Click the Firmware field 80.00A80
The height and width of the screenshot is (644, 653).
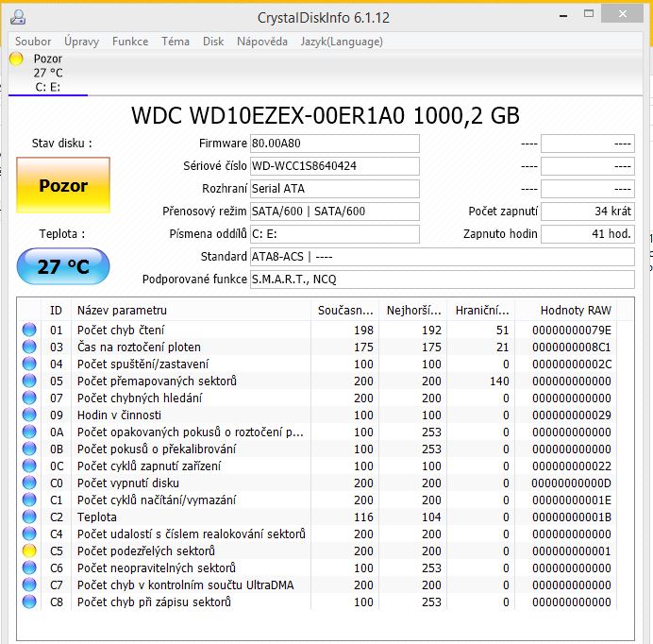(x=335, y=144)
